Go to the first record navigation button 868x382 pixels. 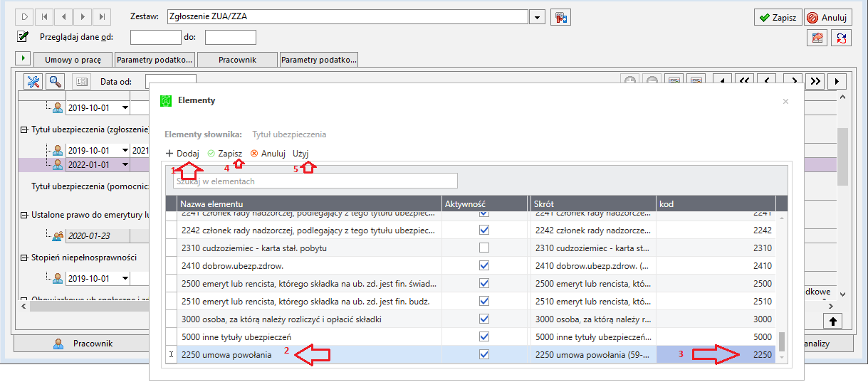click(44, 16)
